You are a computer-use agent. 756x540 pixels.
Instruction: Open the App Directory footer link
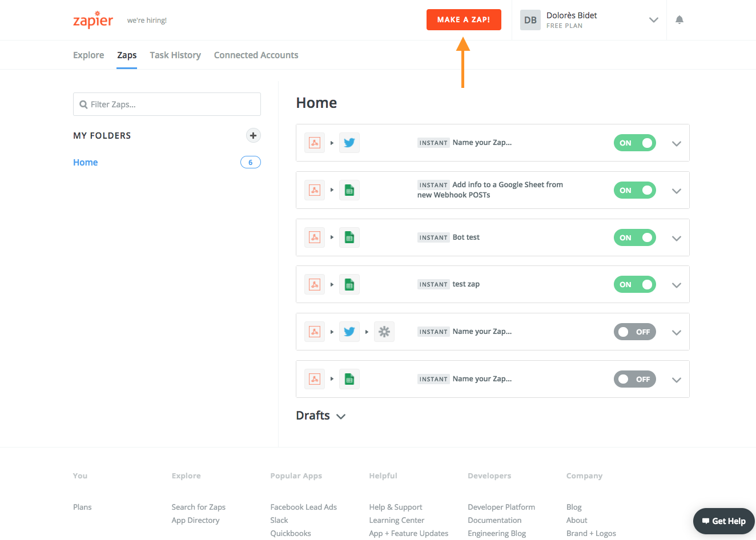tap(195, 520)
